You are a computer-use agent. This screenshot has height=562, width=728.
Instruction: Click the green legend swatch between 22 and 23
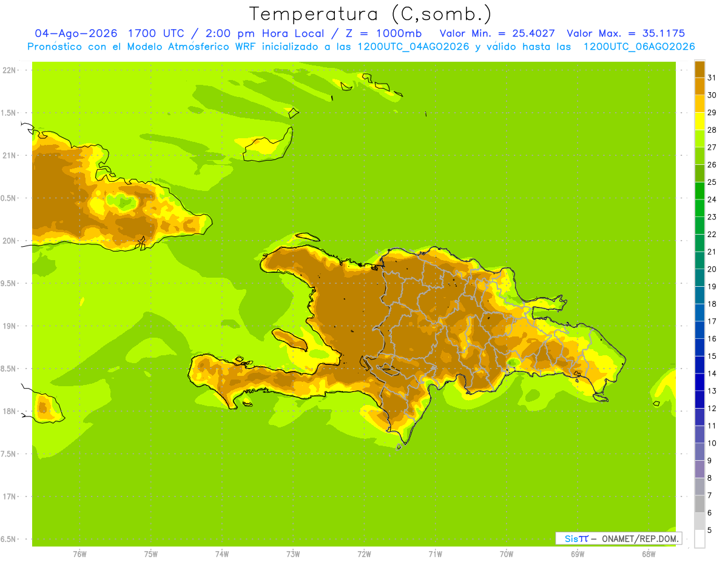(699, 226)
